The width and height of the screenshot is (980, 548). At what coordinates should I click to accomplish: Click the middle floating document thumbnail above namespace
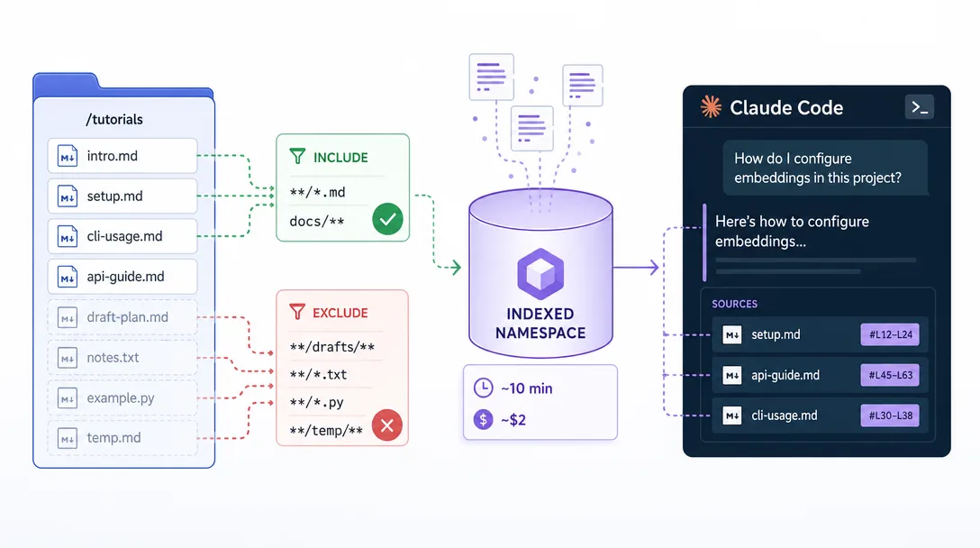[531, 128]
